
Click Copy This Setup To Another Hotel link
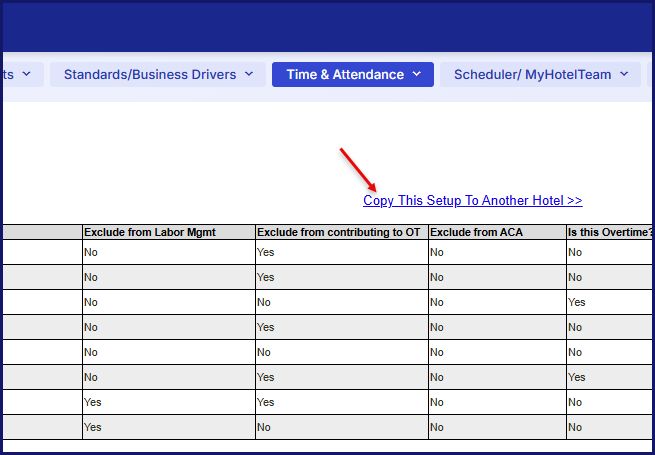point(472,201)
